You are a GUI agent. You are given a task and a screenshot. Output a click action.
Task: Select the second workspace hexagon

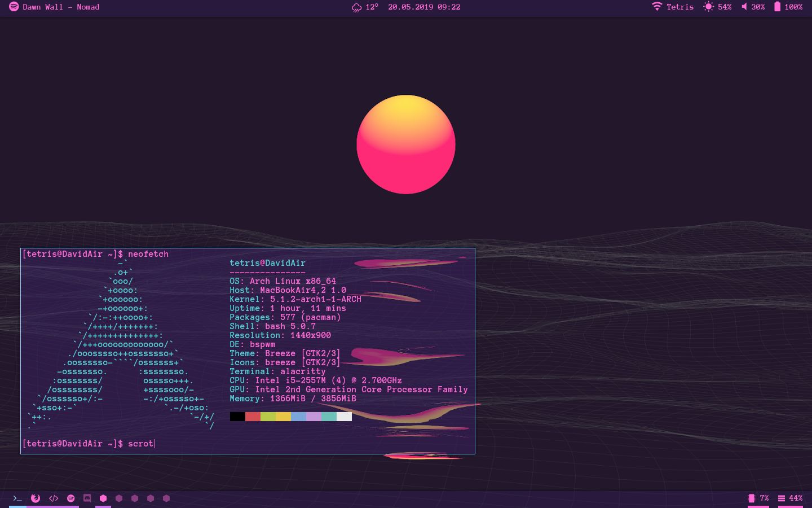coord(119,498)
